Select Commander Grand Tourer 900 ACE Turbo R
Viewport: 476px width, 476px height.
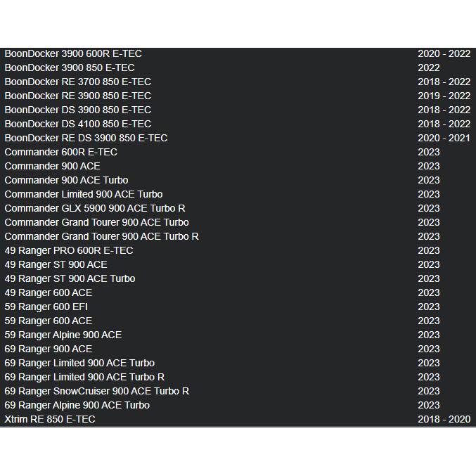[101, 236]
